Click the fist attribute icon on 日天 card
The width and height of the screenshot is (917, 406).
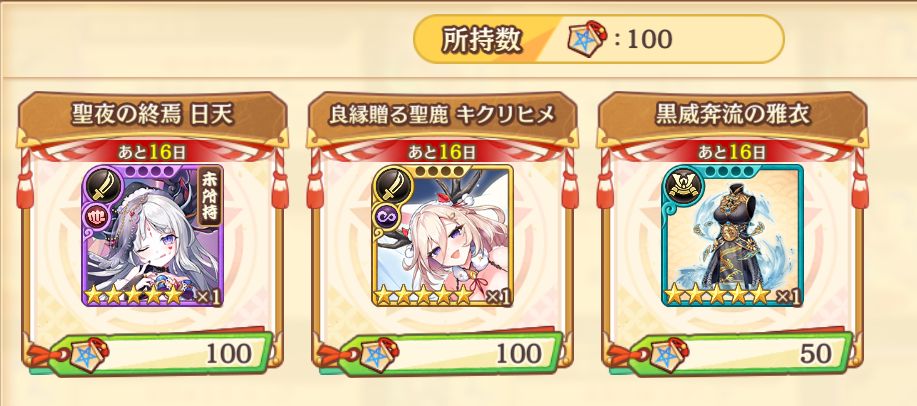click(96, 216)
